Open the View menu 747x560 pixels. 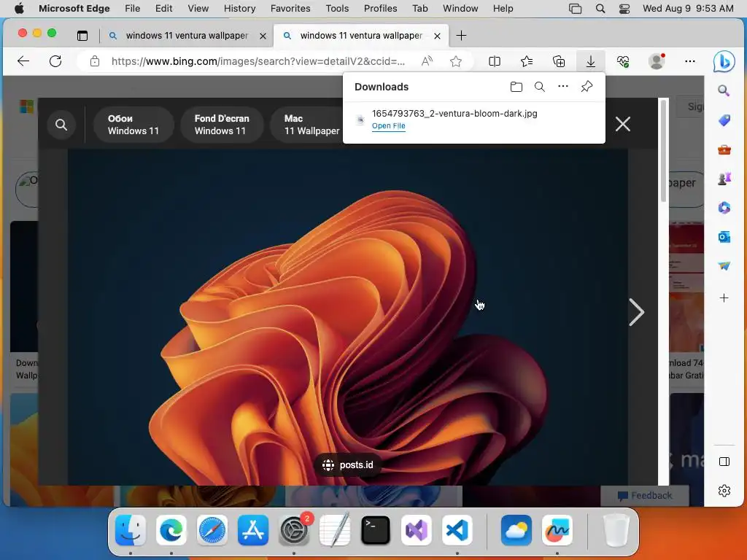(198, 9)
